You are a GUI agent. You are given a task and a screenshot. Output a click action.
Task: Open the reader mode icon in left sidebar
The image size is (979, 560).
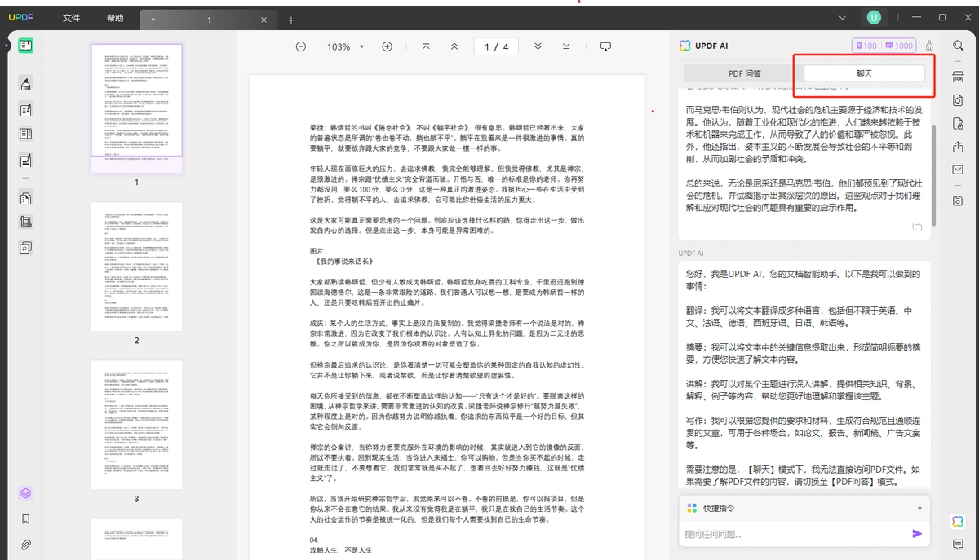pyautogui.click(x=25, y=46)
